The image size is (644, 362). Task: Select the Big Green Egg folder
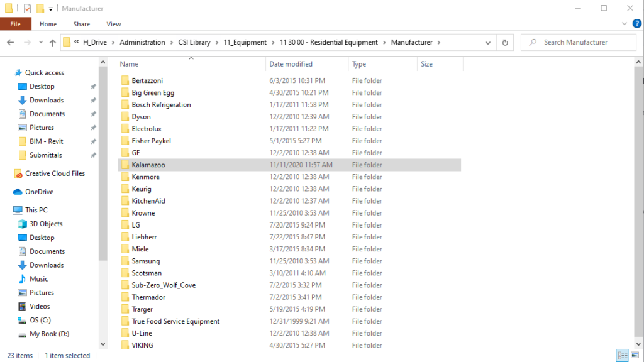[x=153, y=93]
